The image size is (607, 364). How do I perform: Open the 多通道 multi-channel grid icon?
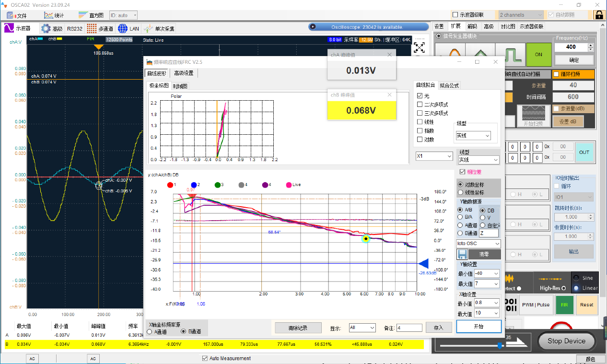coord(92,28)
